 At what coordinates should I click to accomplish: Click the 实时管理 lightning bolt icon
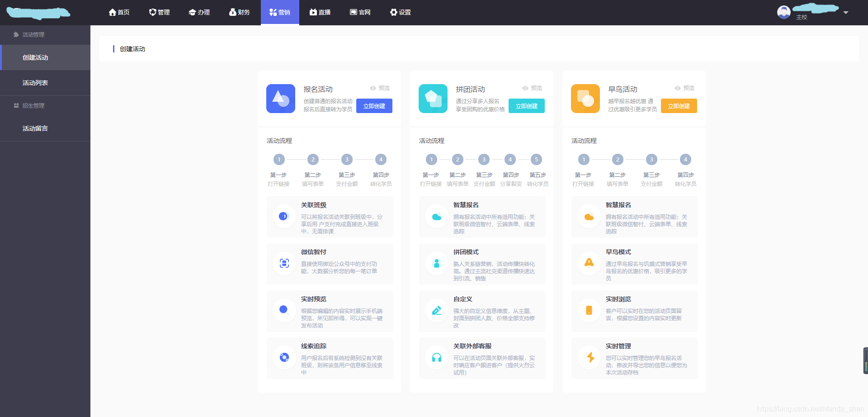tap(589, 357)
